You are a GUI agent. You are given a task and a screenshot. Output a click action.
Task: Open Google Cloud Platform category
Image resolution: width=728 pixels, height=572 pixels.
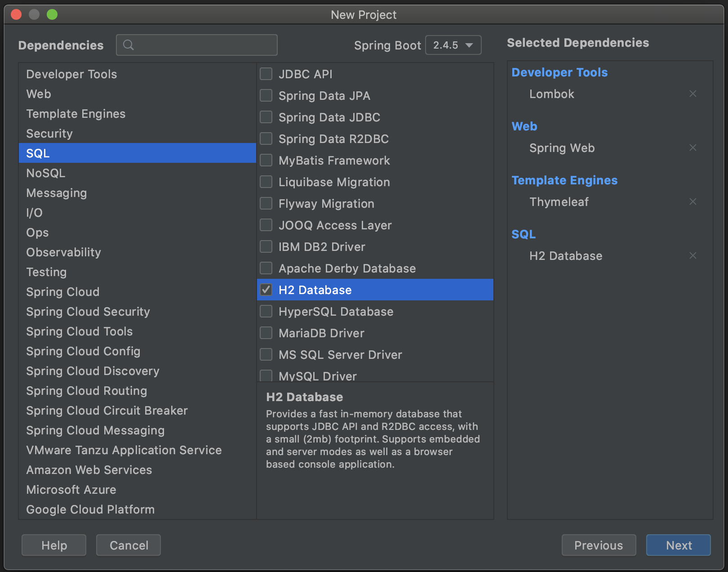(138, 509)
